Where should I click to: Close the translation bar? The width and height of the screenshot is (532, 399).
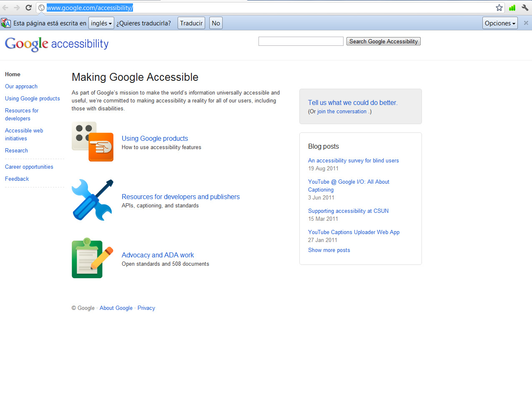click(526, 23)
